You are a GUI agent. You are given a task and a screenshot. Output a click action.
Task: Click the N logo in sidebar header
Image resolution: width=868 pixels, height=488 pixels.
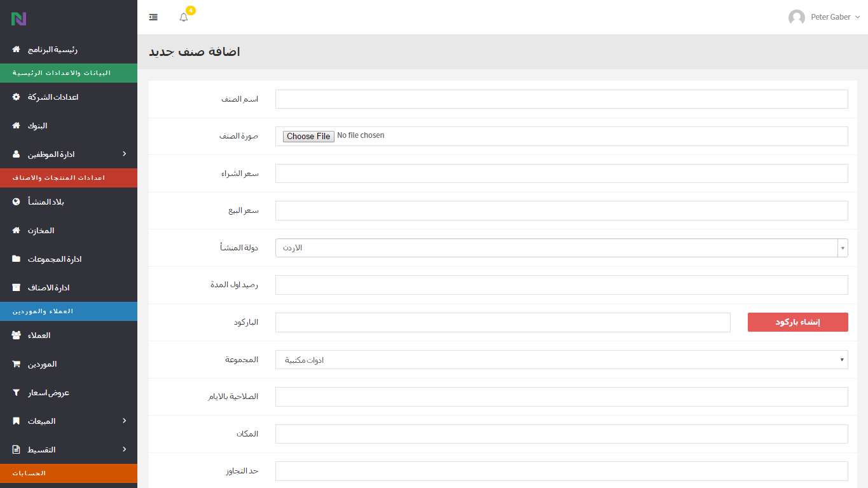pos(18,19)
